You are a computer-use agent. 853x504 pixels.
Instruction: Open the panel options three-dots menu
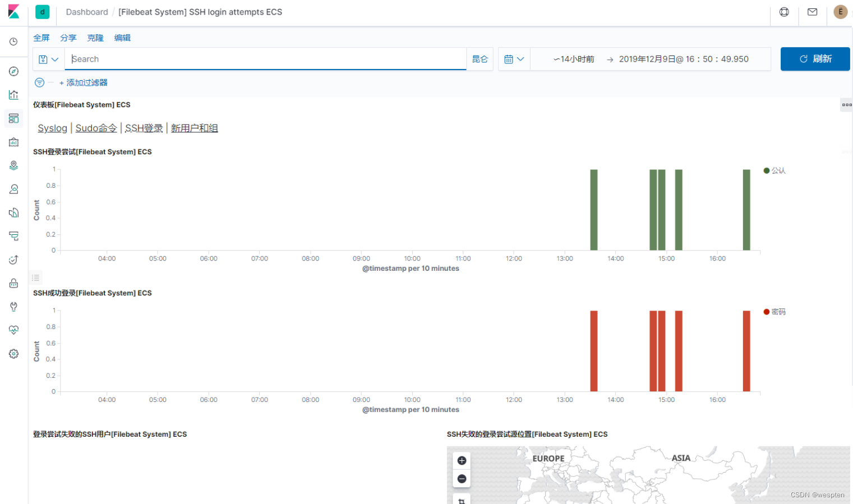point(846,105)
